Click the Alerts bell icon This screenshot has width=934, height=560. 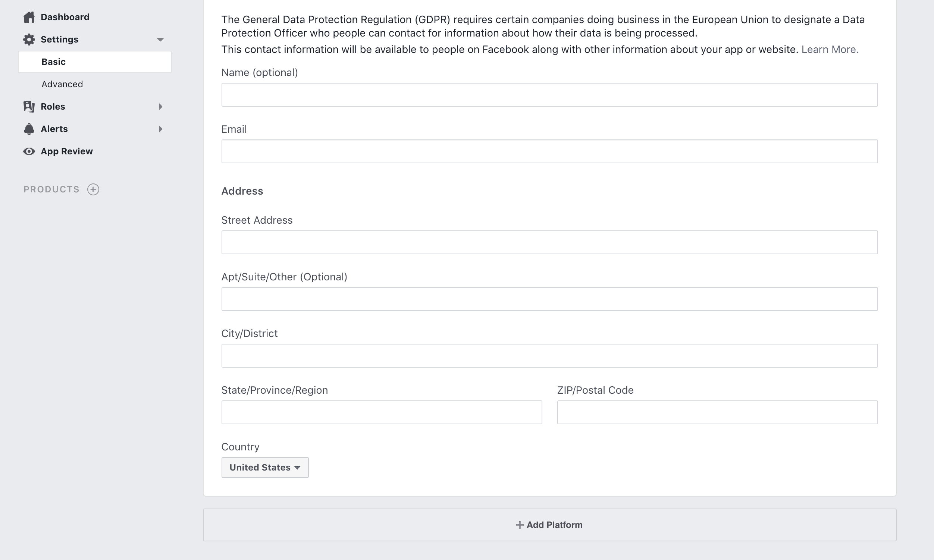click(29, 129)
